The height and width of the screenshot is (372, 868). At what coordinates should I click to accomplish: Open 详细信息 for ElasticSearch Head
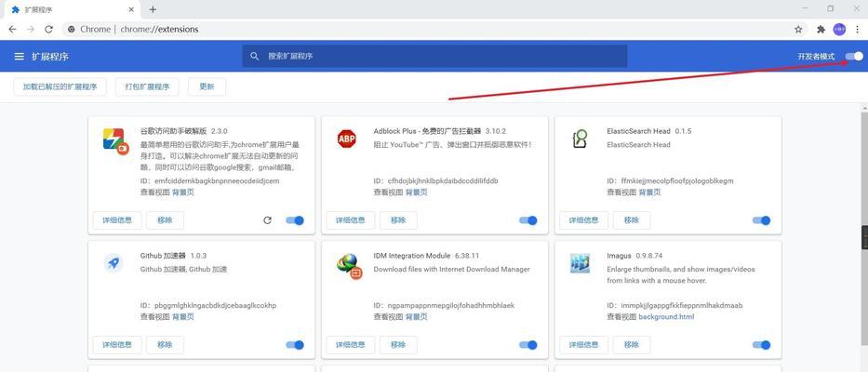[x=583, y=220]
